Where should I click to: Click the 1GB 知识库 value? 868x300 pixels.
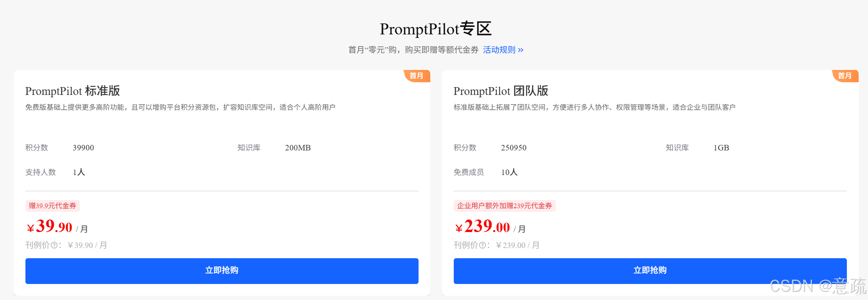(x=721, y=148)
